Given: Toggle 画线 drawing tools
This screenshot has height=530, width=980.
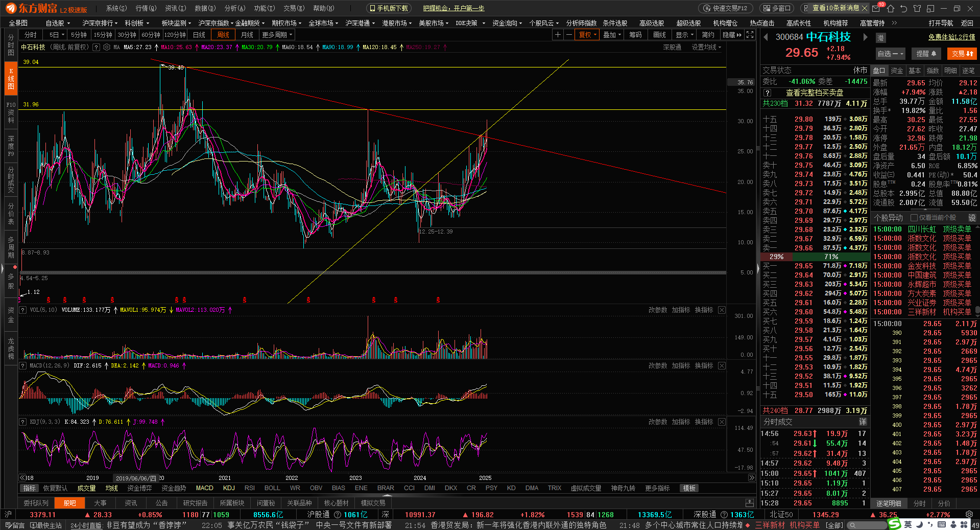Looking at the screenshot, I should [660, 35].
